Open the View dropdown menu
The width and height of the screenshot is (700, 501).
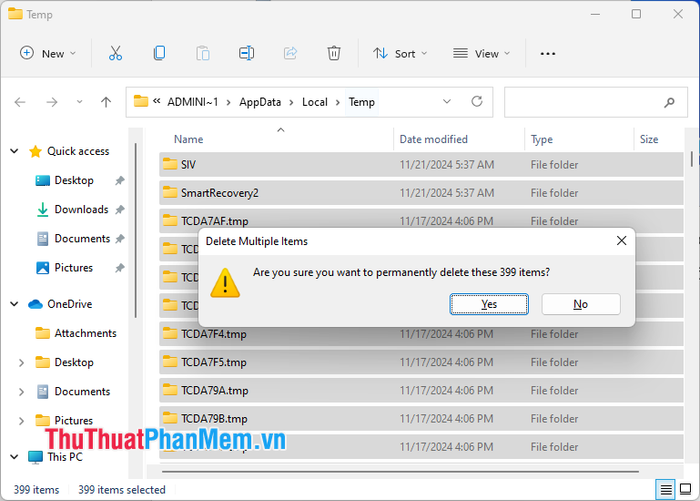pyautogui.click(x=481, y=54)
